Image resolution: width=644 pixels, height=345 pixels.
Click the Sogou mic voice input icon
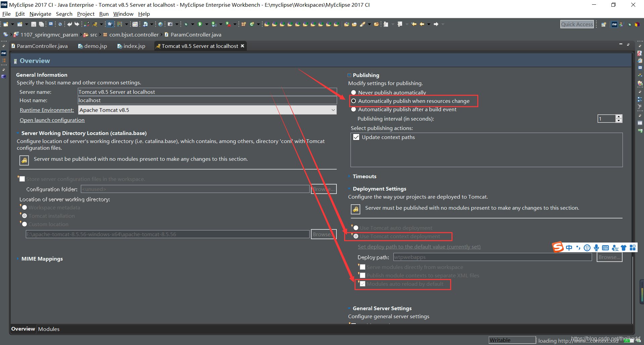(x=596, y=248)
